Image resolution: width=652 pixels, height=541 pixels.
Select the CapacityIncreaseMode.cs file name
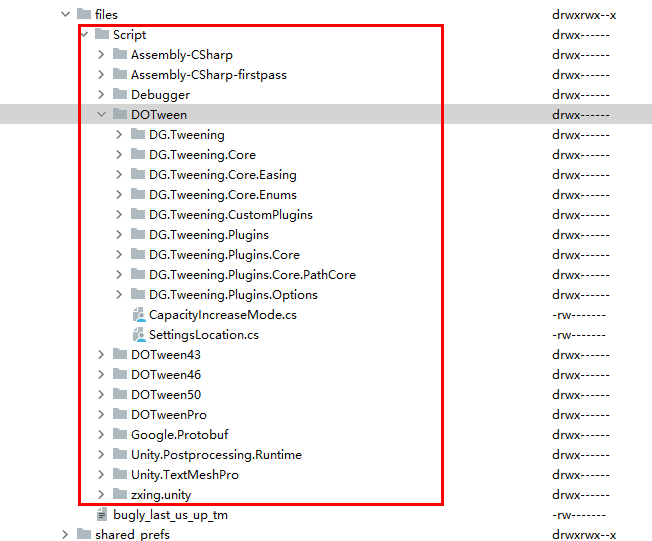223,315
